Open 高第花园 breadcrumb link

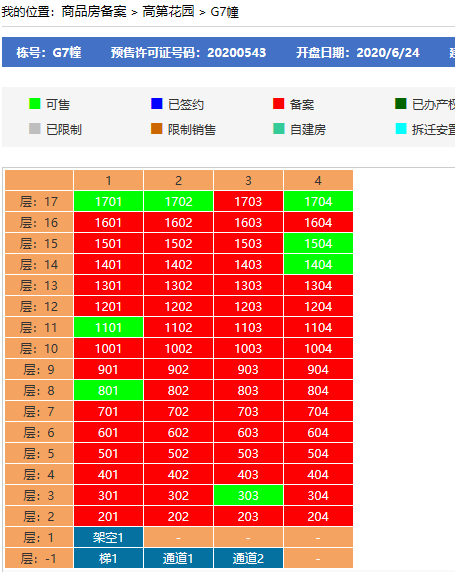point(168,12)
